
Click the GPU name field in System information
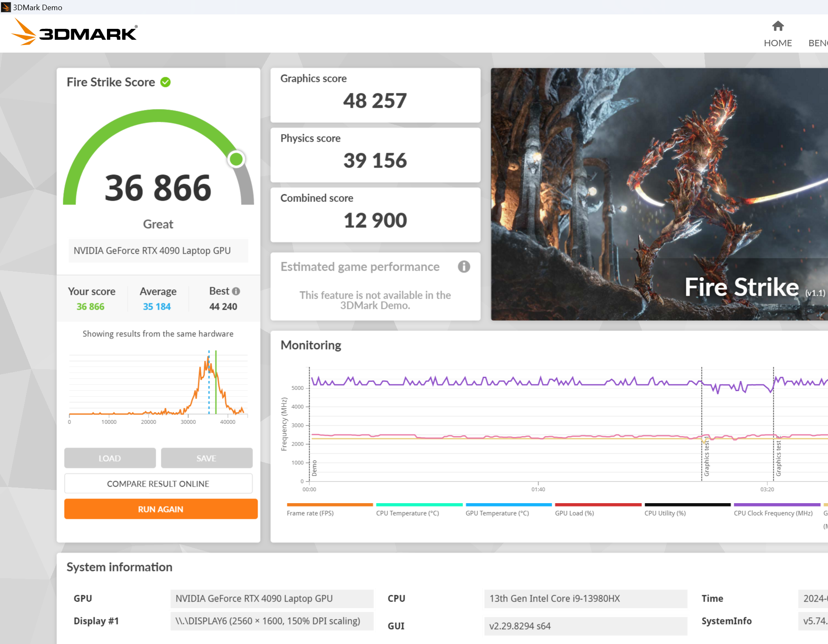[272, 598]
